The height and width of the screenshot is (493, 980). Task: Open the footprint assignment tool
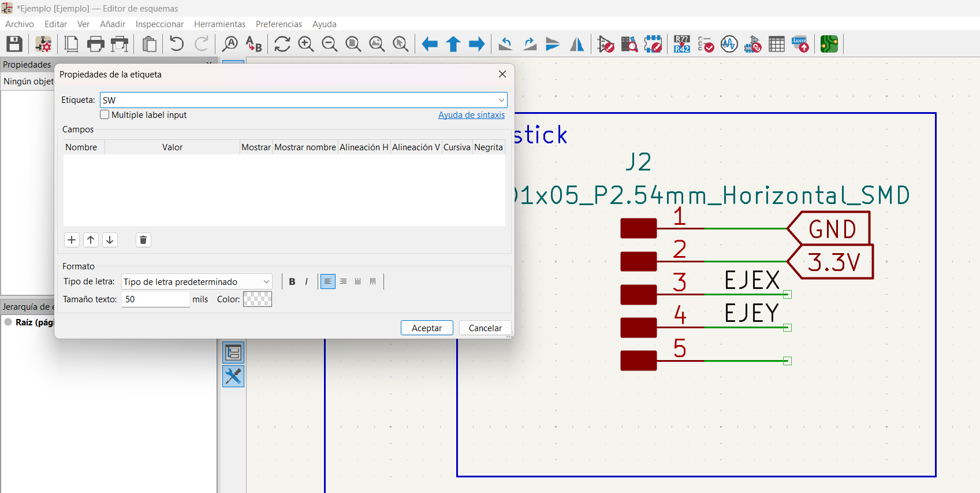point(753,44)
